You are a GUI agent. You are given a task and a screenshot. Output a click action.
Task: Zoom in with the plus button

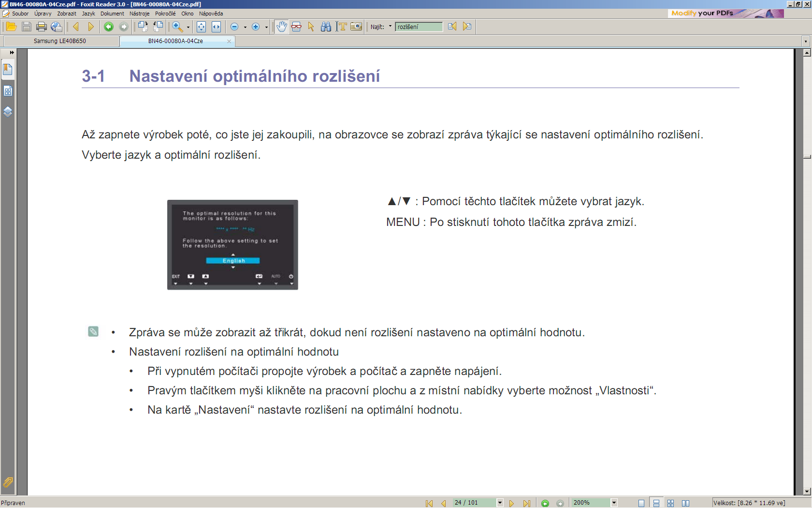tap(256, 27)
